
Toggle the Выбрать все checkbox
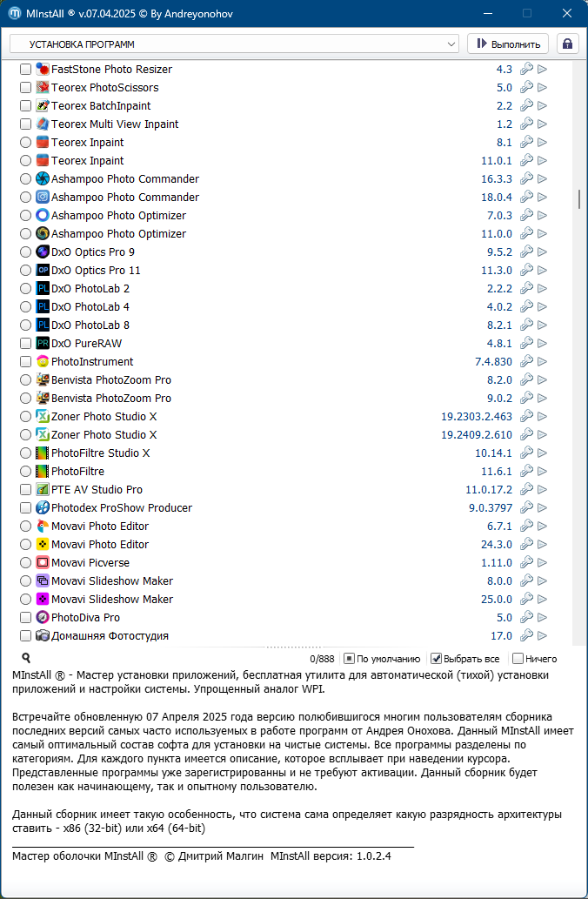(x=436, y=659)
